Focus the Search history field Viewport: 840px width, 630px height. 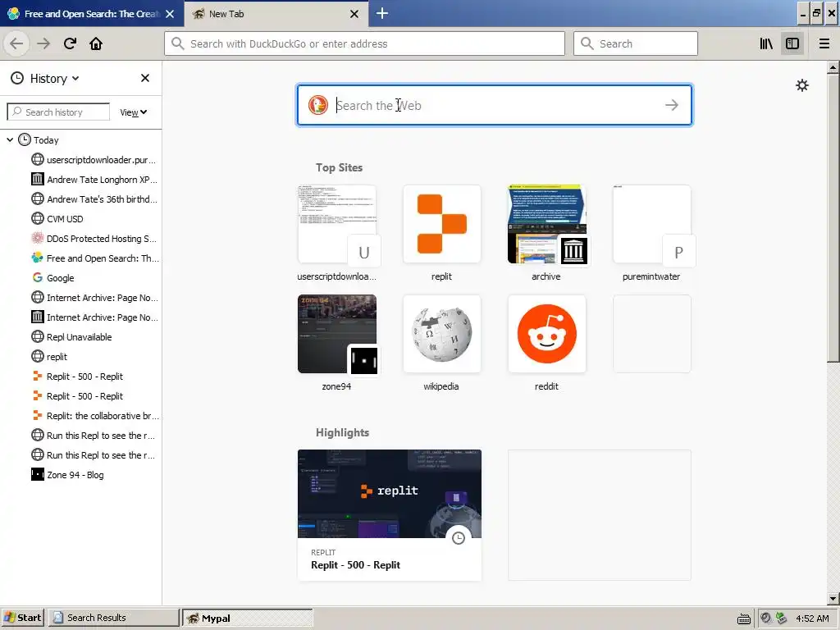[x=58, y=112]
